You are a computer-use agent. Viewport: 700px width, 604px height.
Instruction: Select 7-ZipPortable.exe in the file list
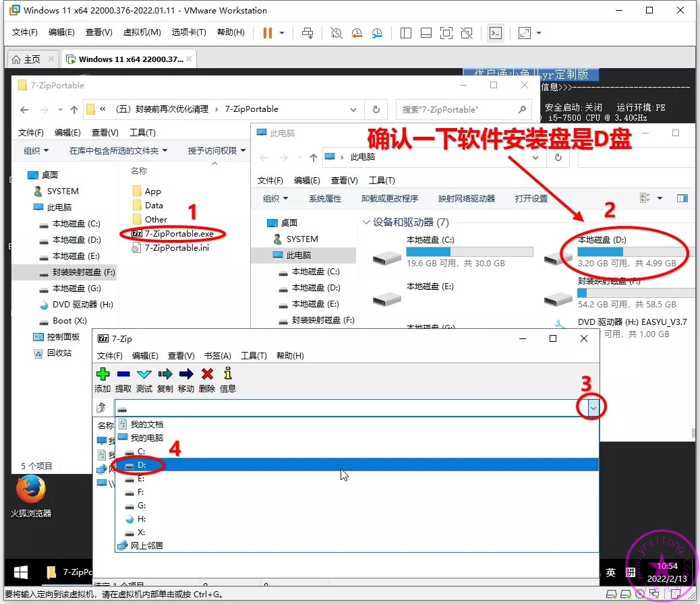[179, 234]
